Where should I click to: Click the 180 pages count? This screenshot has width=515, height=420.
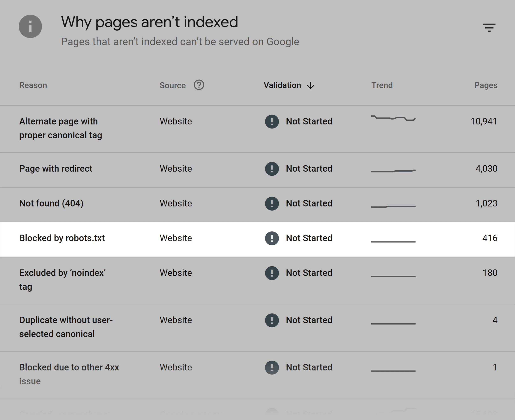(490, 273)
